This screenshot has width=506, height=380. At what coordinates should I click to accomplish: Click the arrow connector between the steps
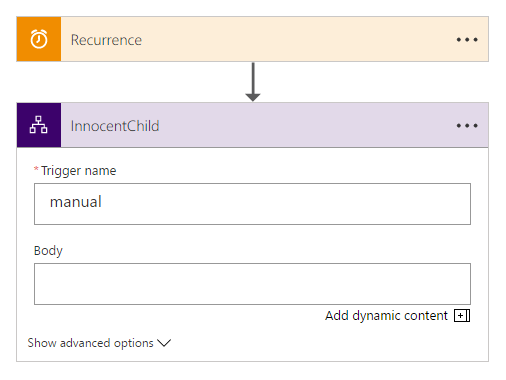253,82
